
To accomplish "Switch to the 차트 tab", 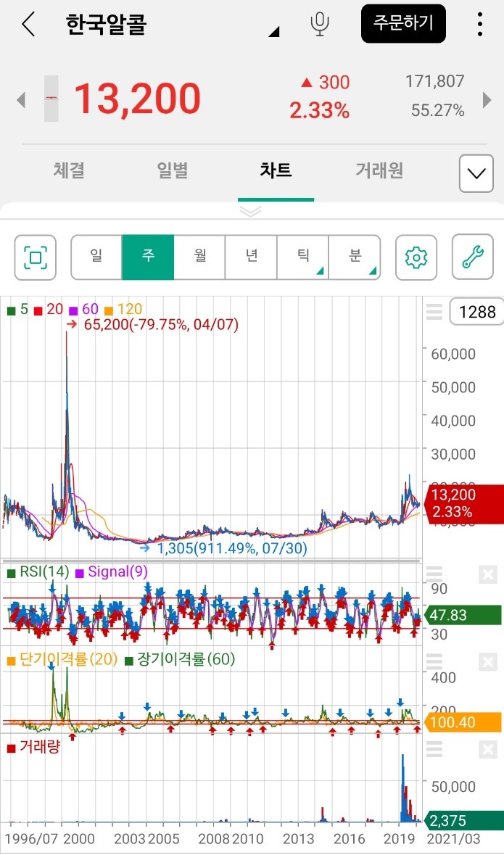I will pos(276,170).
